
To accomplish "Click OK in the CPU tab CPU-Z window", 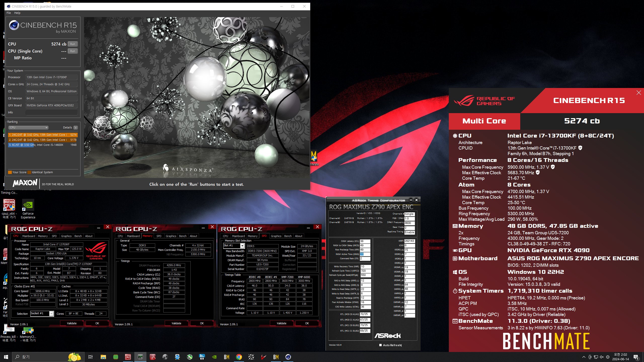I will click(97, 323).
